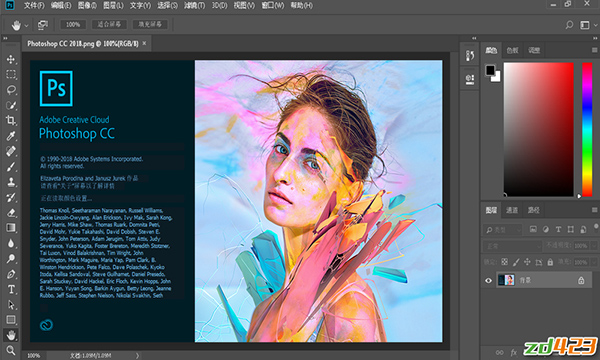Open the 窗口(W) menu

coord(272,5)
